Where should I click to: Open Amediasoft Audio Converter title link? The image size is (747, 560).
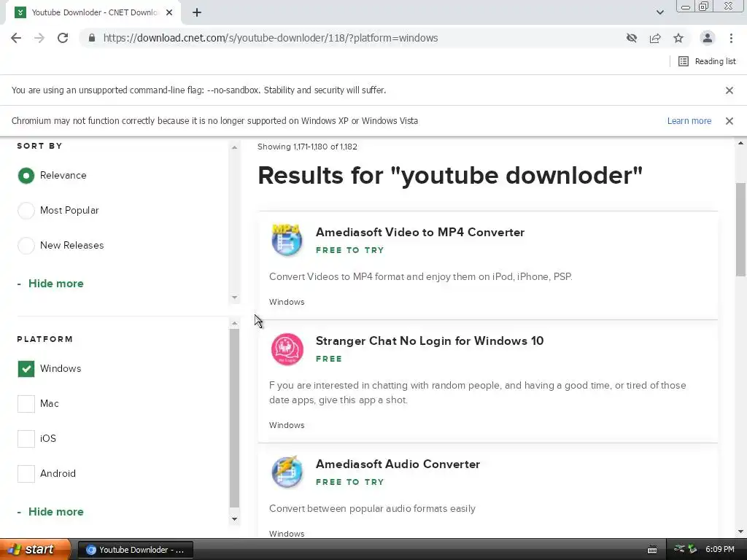coord(398,464)
